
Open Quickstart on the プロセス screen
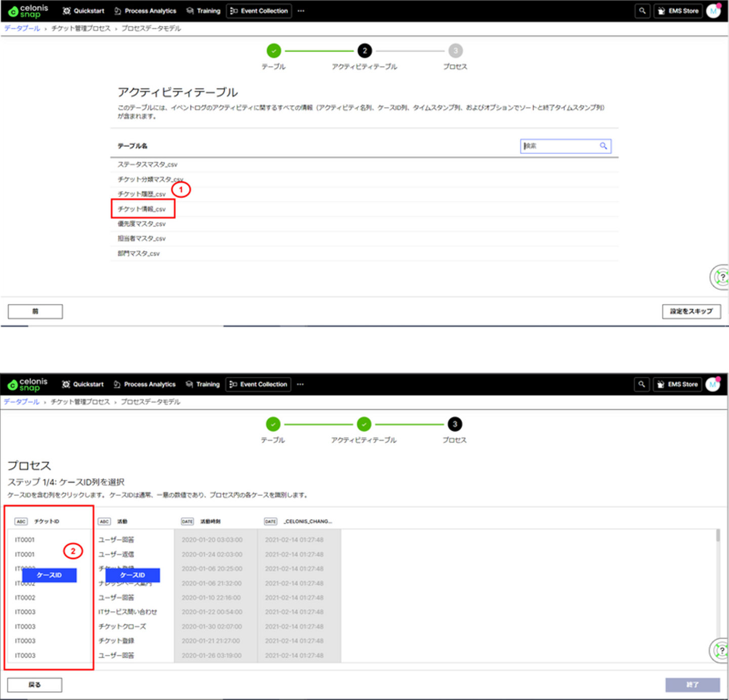[x=83, y=384]
